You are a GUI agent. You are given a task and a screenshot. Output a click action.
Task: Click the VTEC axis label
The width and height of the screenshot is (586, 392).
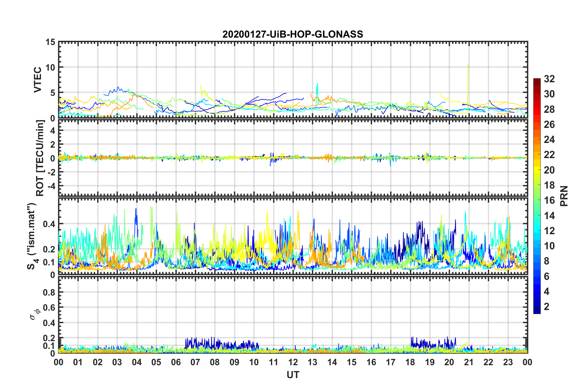pos(38,80)
